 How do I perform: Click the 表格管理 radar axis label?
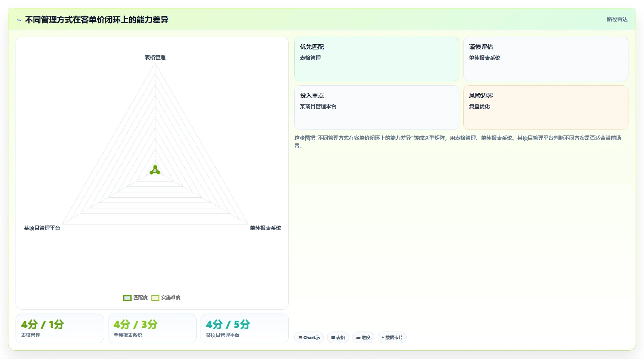coord(155,57)
